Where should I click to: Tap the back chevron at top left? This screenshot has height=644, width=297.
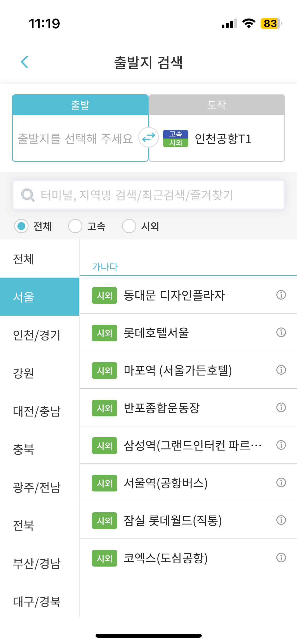[x=25, y=62]
